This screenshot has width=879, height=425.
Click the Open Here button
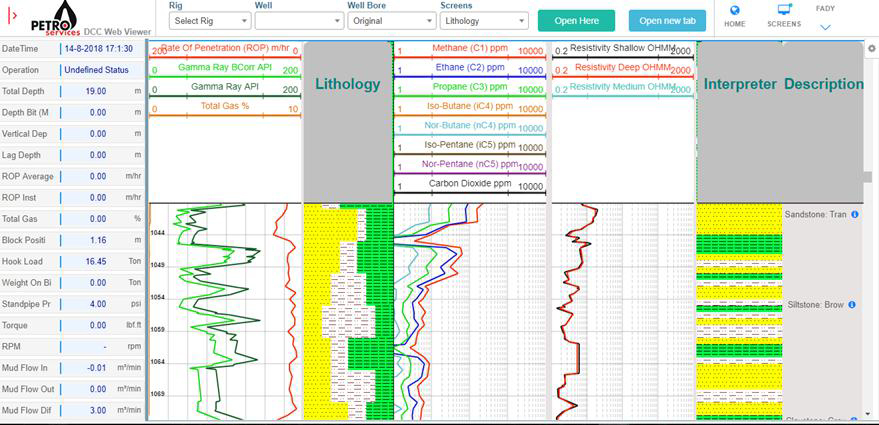576,21
